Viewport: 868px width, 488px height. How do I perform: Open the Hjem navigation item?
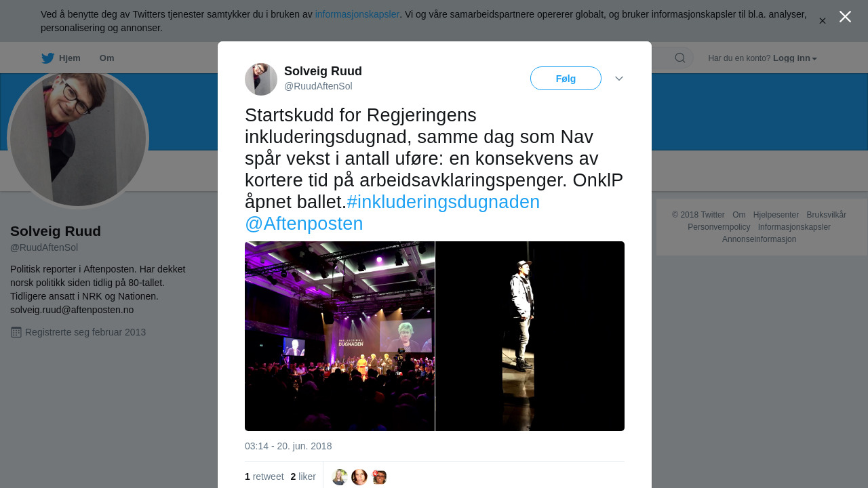[61, 58]
